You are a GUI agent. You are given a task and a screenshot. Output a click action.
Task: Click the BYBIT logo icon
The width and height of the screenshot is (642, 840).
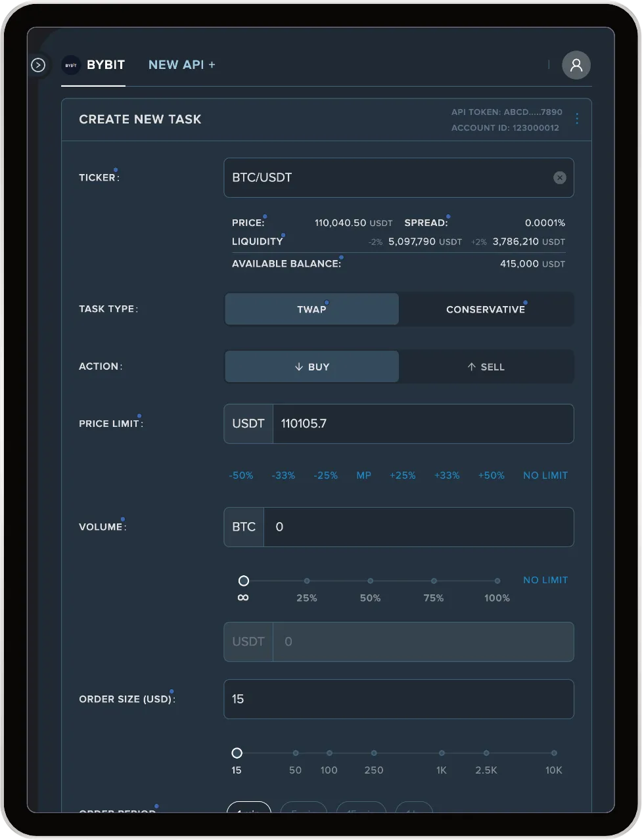(70, 65)
